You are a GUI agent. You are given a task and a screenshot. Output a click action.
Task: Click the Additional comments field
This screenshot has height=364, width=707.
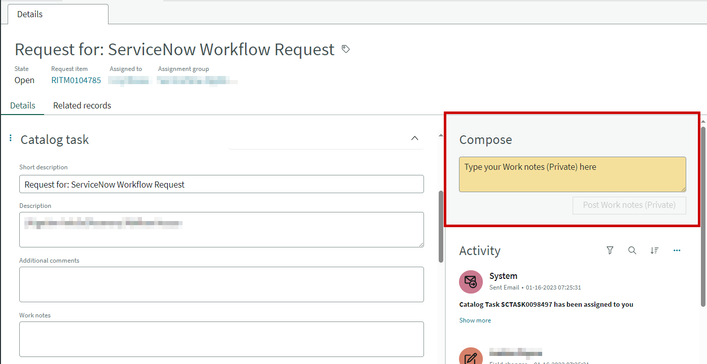click(x=221, y=285)
